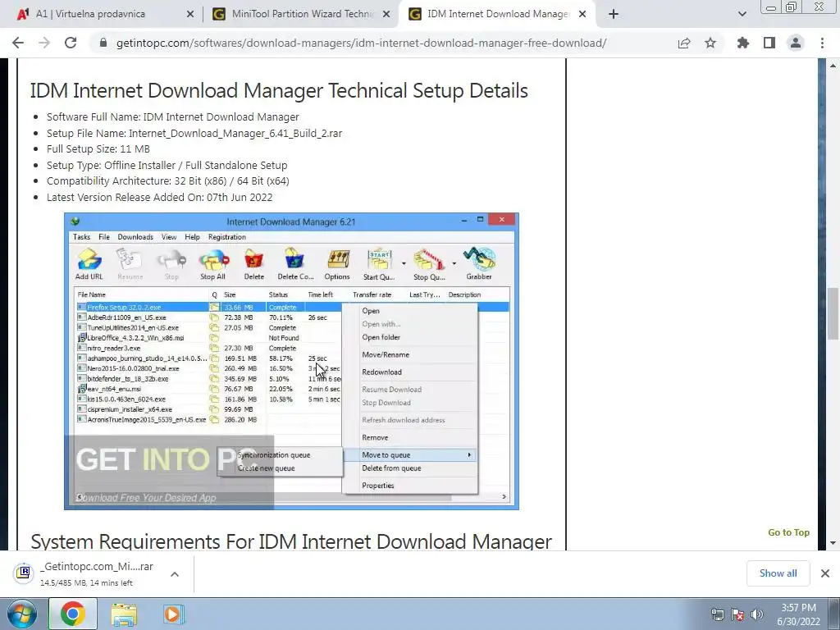
Task: Close the MiniTool Partition Wizard tab
Action: point(386,15)
